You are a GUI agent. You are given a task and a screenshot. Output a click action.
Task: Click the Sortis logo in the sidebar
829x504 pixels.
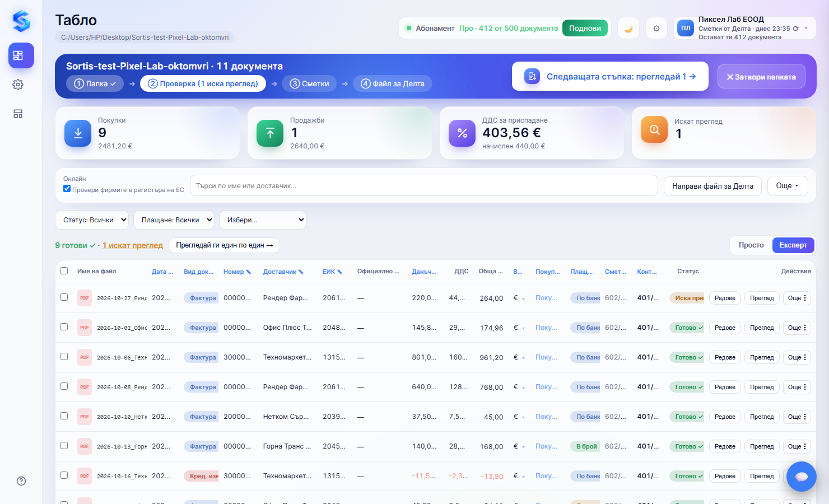pos(21,21)
